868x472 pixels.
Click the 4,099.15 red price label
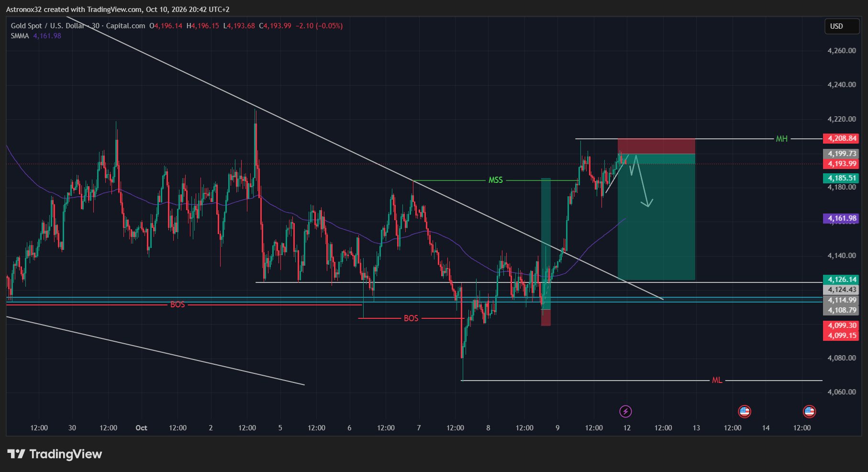tap(841, 336)
